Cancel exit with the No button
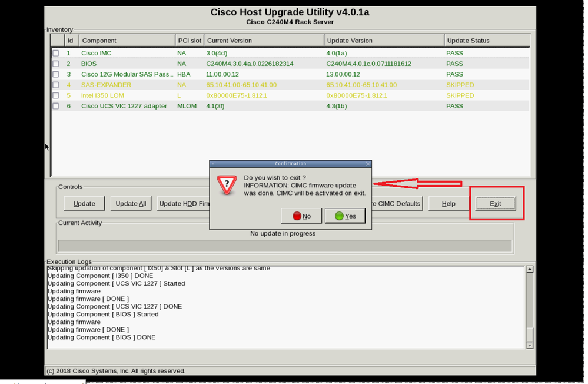This screenshot has width=588, height=384. 301,216
